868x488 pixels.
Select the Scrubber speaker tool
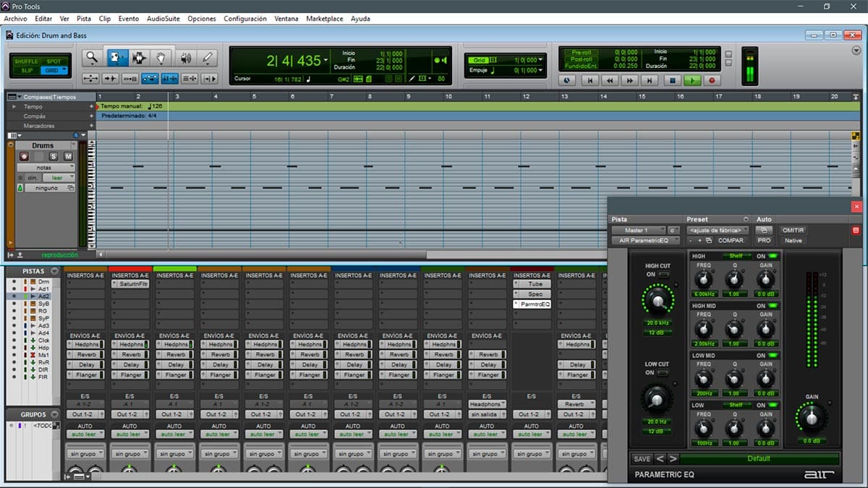185,58
